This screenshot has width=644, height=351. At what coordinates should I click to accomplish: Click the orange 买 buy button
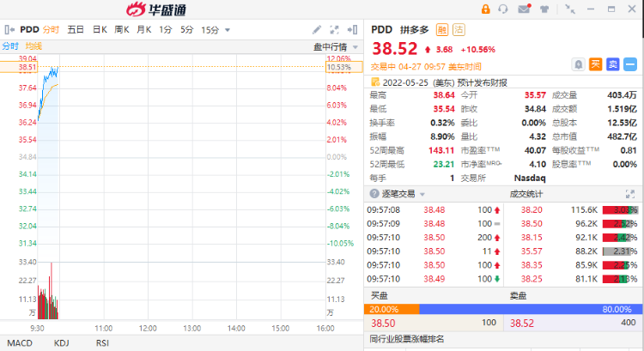coord(596,64)
